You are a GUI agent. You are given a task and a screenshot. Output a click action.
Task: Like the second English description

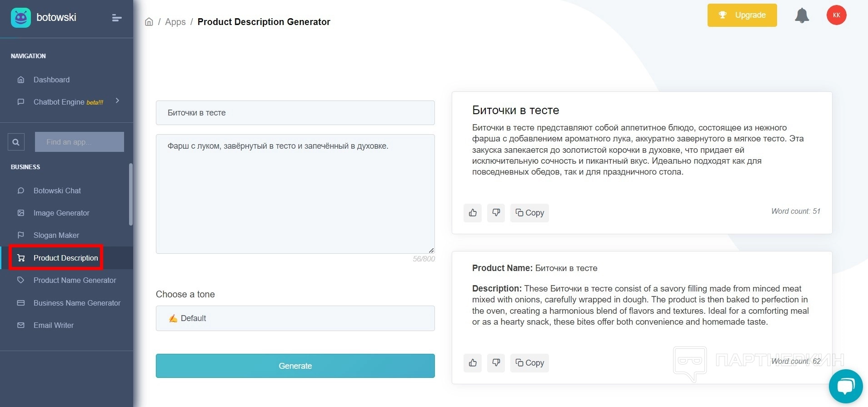point(473,363)
